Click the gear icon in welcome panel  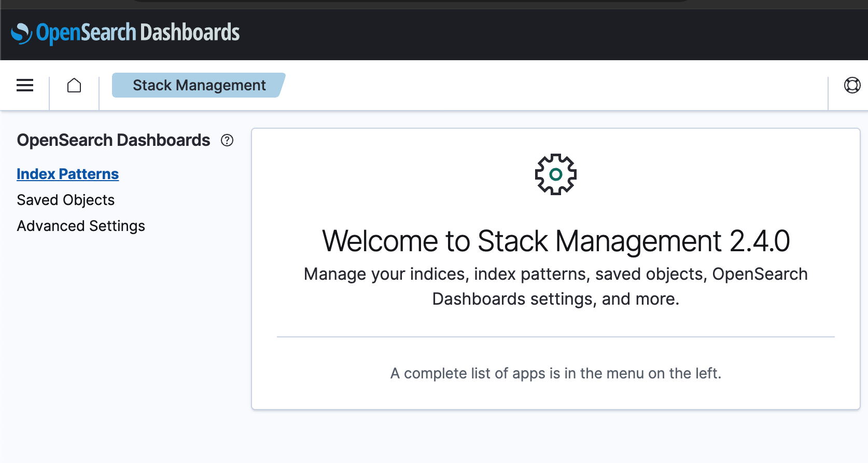coord(555,174)
